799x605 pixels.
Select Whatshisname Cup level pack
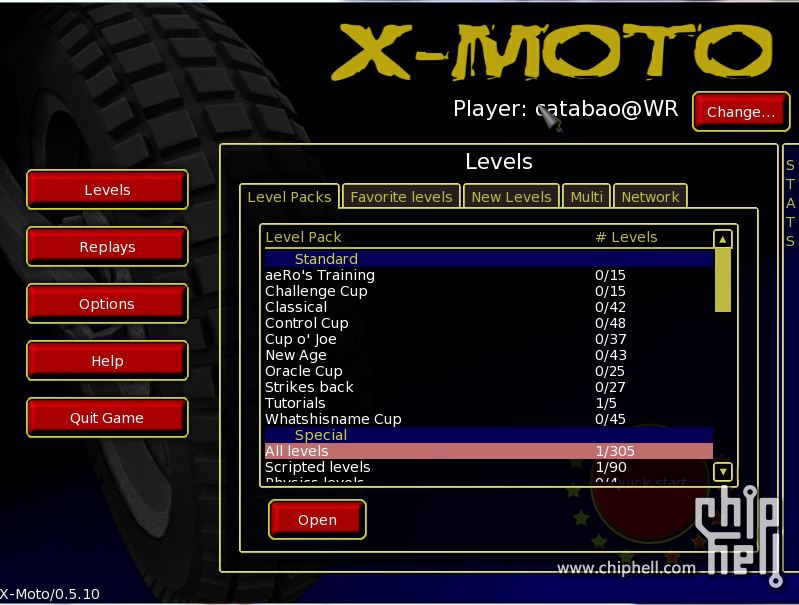coord(488,419)
